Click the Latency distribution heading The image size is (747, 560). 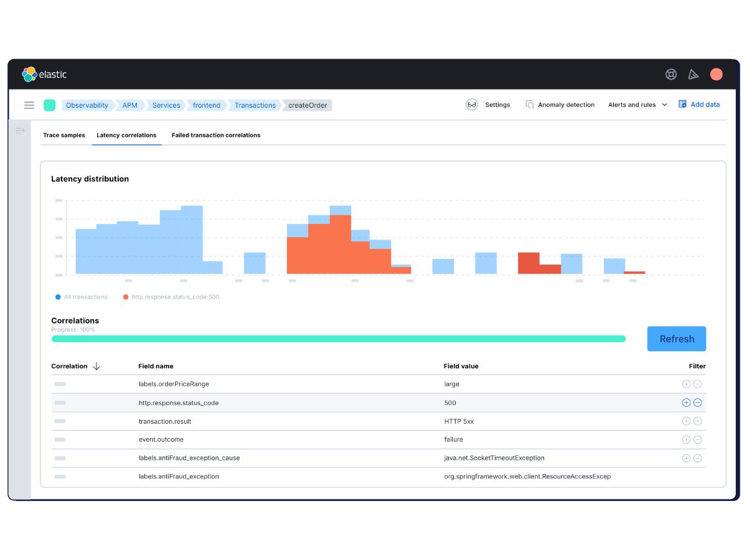pyautogui.click(x=90, y=179)
